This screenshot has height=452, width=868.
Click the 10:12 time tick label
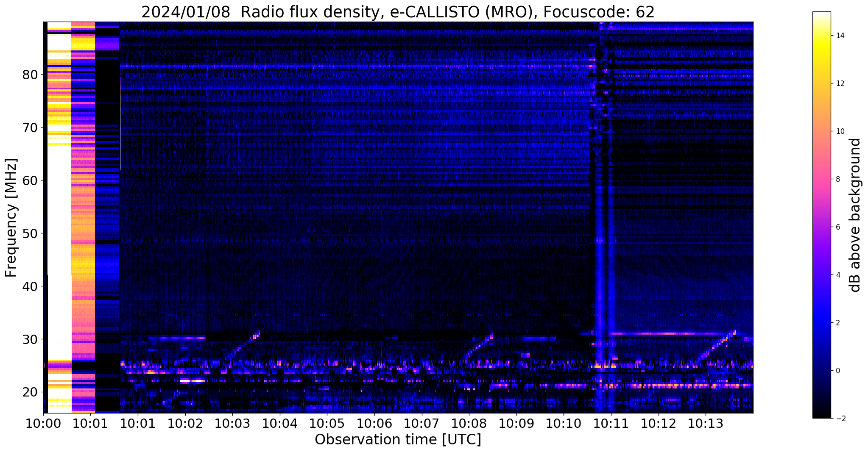tap(658, 423)
